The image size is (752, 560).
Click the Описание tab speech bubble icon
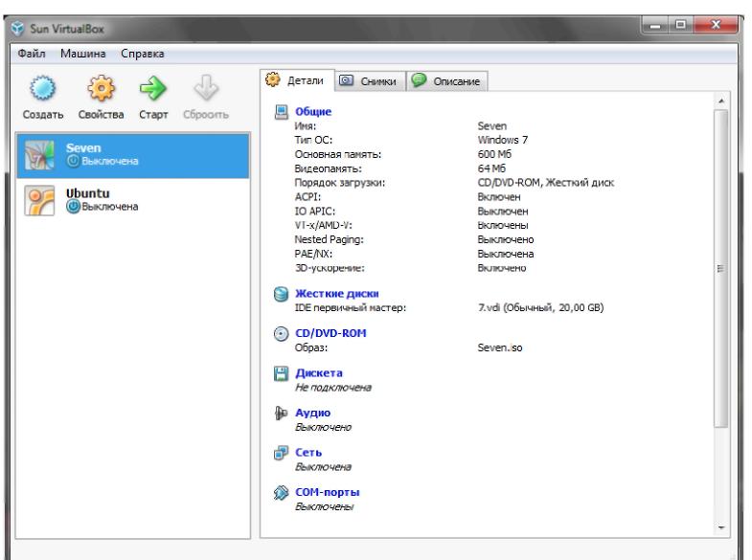pos(419,79)
